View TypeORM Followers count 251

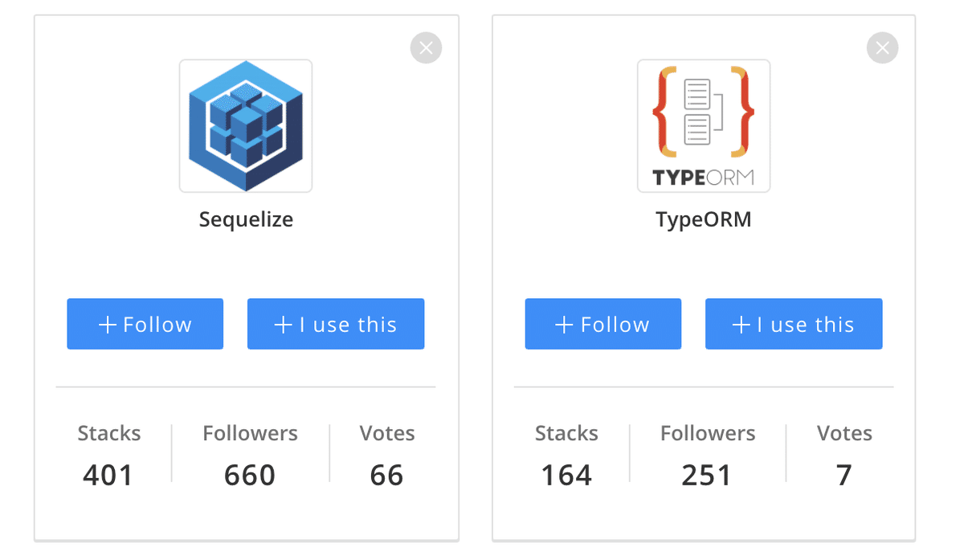(707, 475)
